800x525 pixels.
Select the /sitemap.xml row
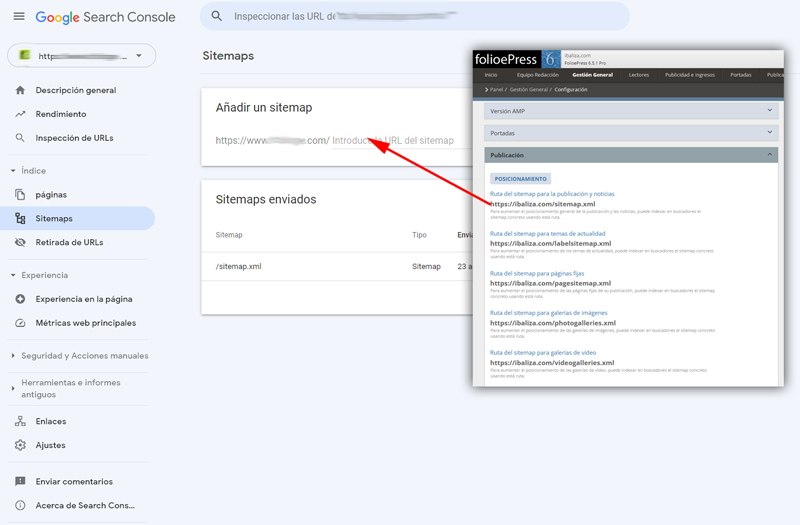pos(337,266)
